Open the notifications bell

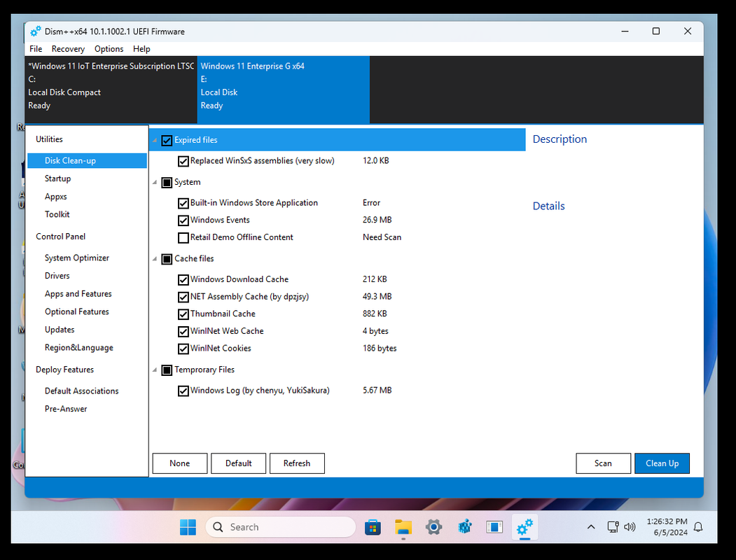pyautogui.click(x=698, y=527)
